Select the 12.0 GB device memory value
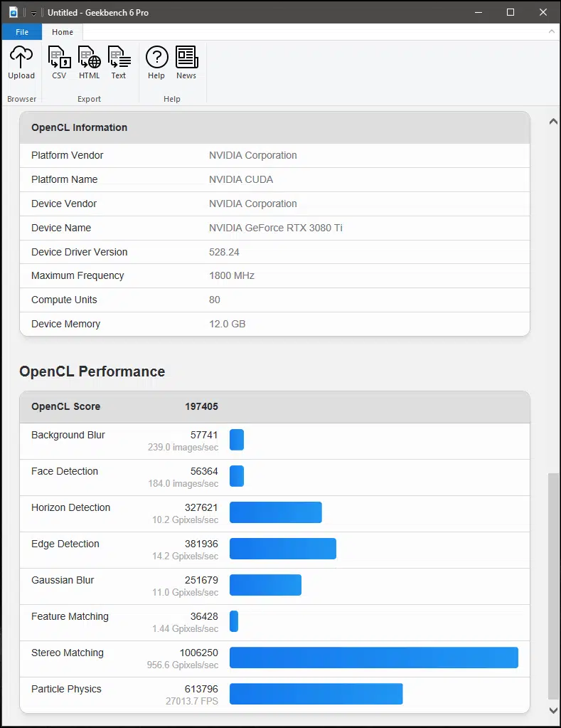Viewport: 561px width, 728px height. coord(227,324)
